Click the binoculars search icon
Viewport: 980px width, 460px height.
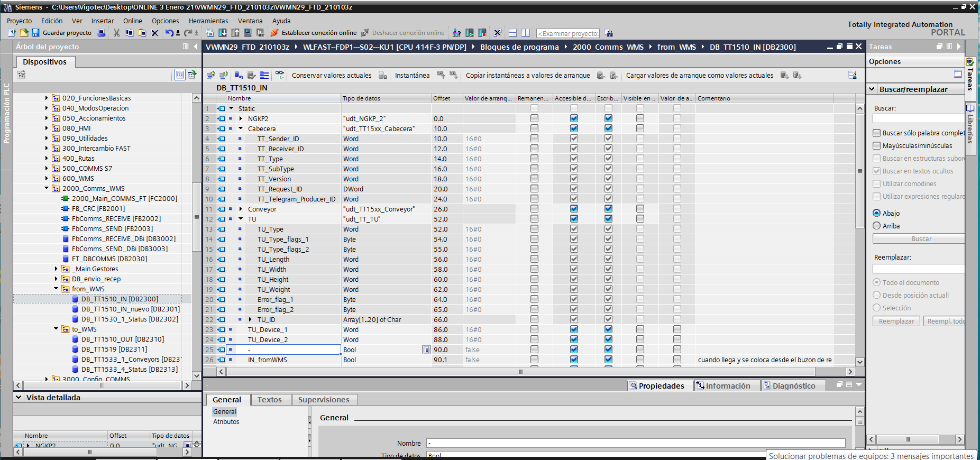point(609,33)
